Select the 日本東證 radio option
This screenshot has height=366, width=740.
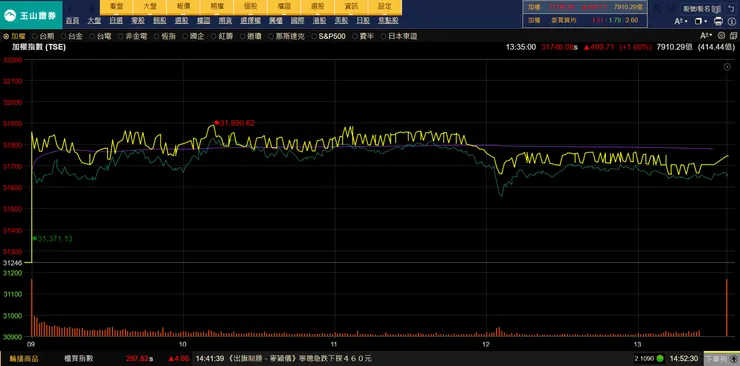pyautogui.click(x=399, y=36)
